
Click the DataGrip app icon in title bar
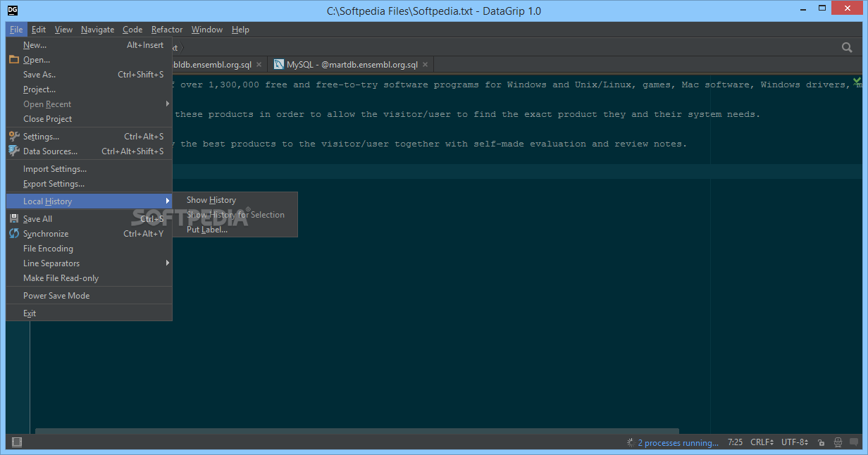click(x=12, y=11)
